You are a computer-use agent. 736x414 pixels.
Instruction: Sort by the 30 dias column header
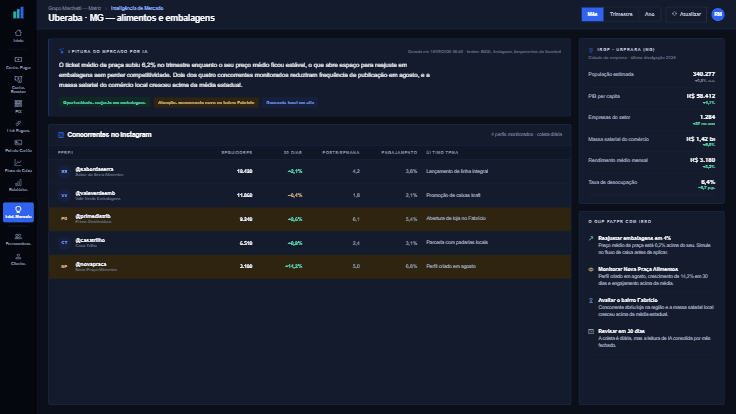point(293,153)
